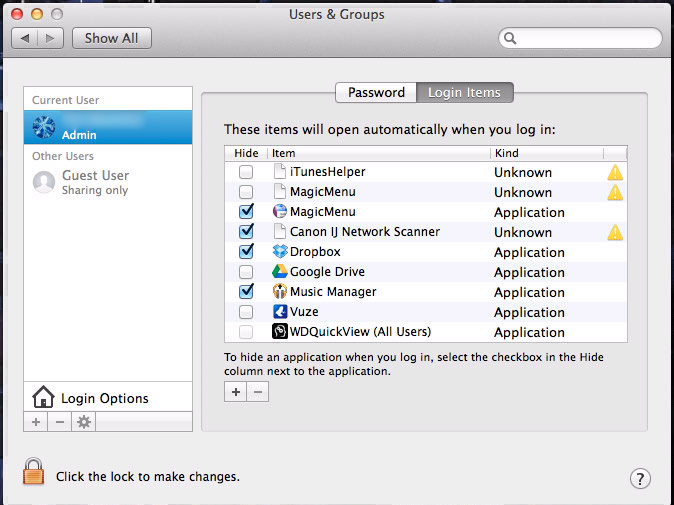The image size is (674, 505).
Task: Uncheck Hide for MagicMenu Application
Action: pyautogui.click(x=246, y=211)
